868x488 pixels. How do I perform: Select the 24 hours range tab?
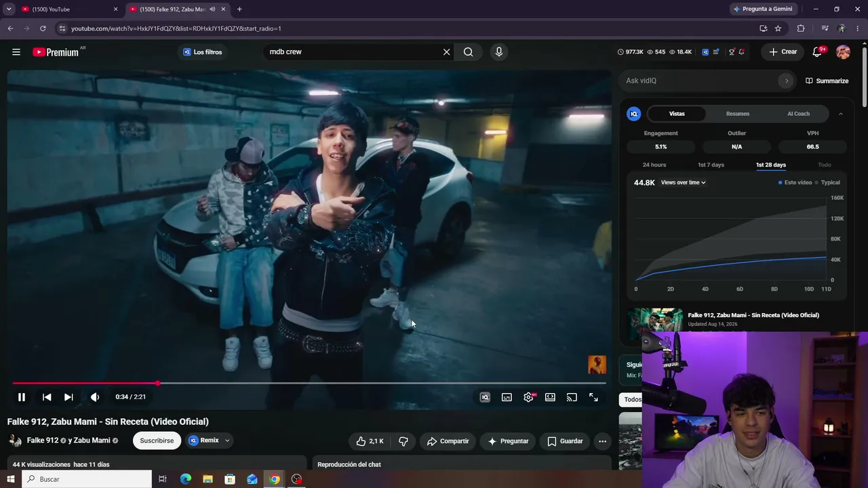point(654,165)
